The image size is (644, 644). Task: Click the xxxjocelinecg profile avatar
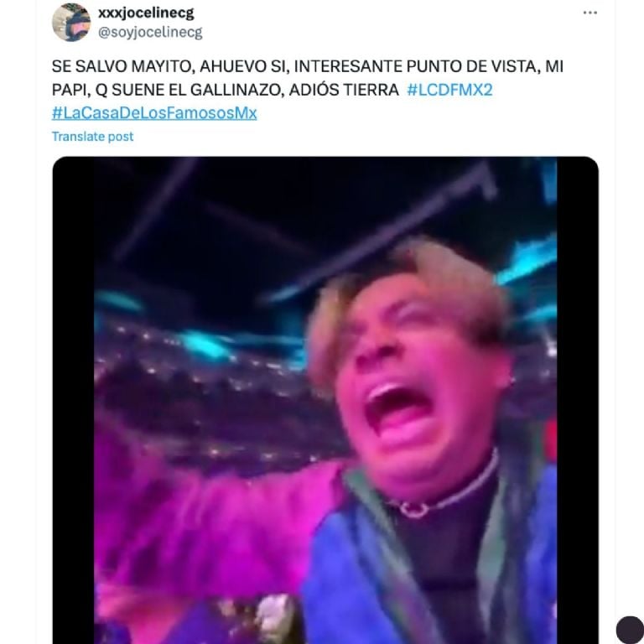click(70, 22)
